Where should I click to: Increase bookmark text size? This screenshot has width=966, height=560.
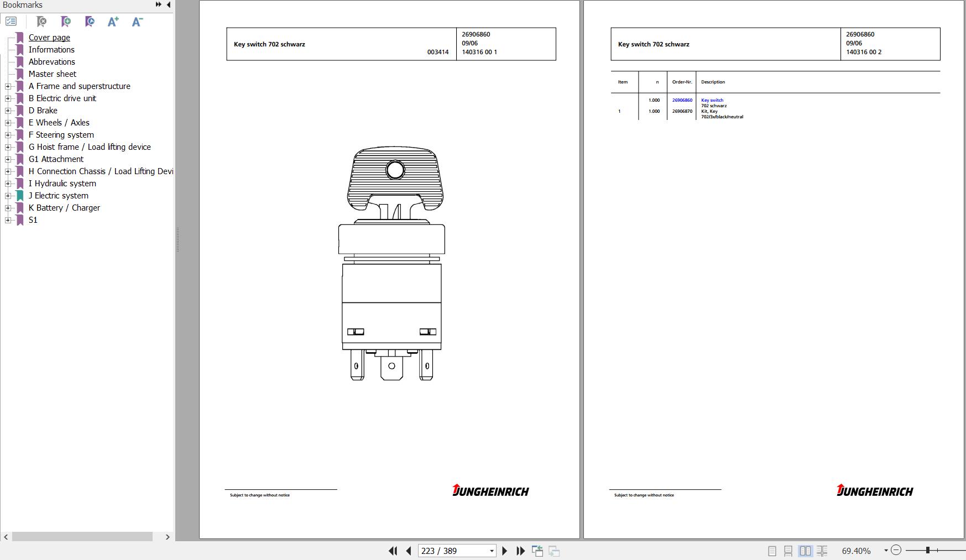point(113,22)
